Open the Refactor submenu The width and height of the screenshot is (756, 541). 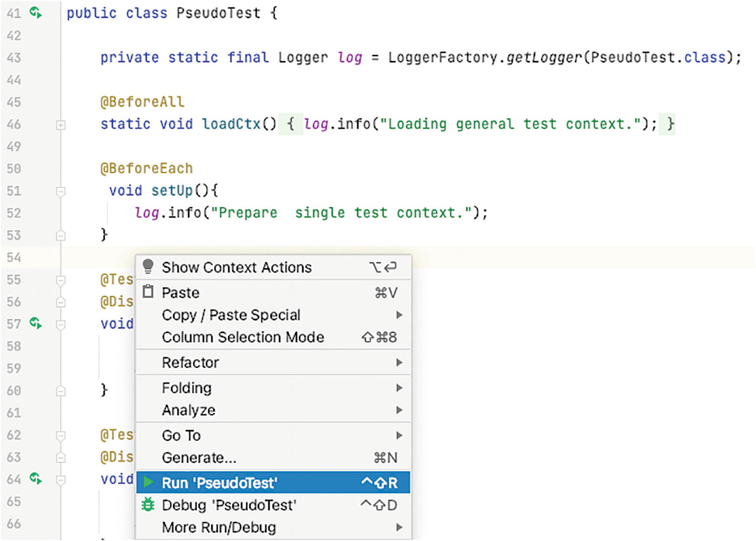pyautogui.click(x=273, y=362)
